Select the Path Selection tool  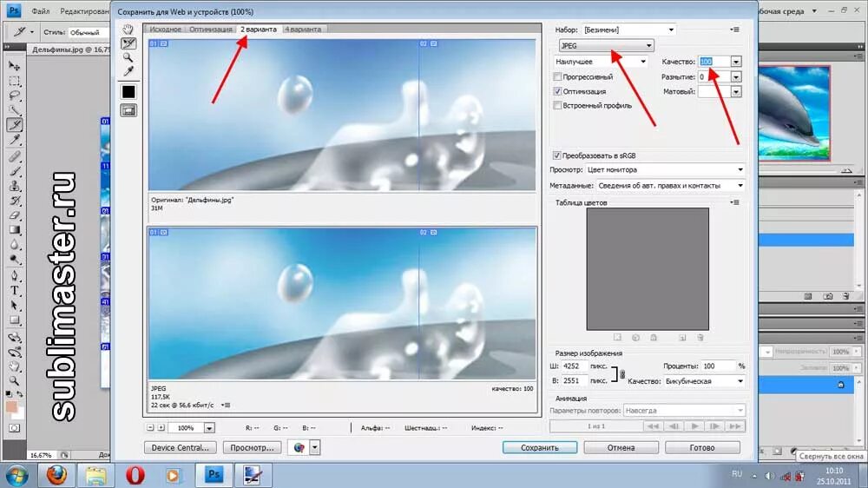[15, 305]
